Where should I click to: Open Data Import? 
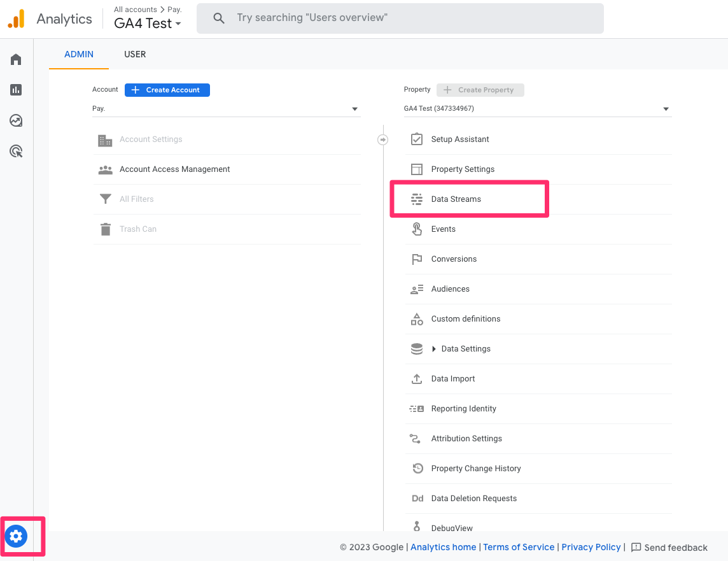click(x=452, y=378)
